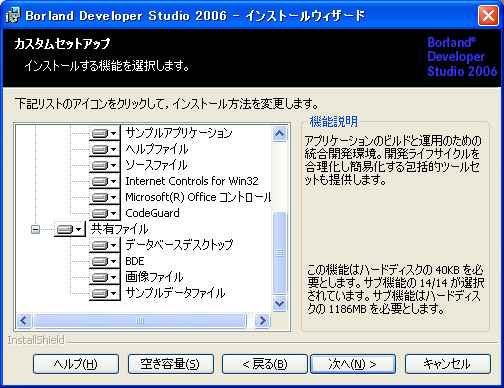Open install option dropdown for 共有ファイル
The height and width of the screenshot is (388, 504).
[69, 229]
